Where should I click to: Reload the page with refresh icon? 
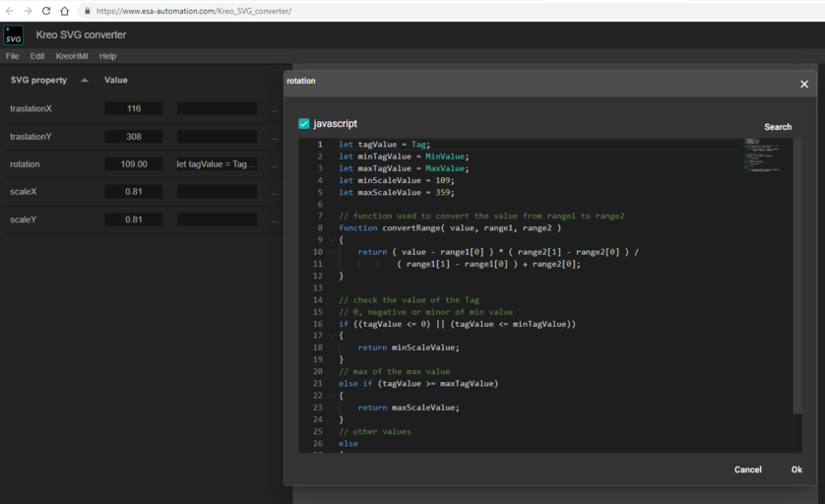pyautogui.click(x=46, y=11)
